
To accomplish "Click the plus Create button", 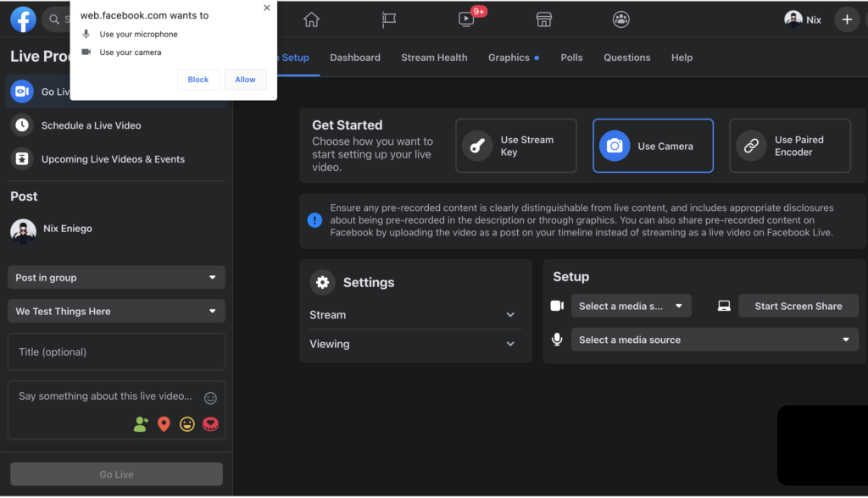I will [847, 19].
